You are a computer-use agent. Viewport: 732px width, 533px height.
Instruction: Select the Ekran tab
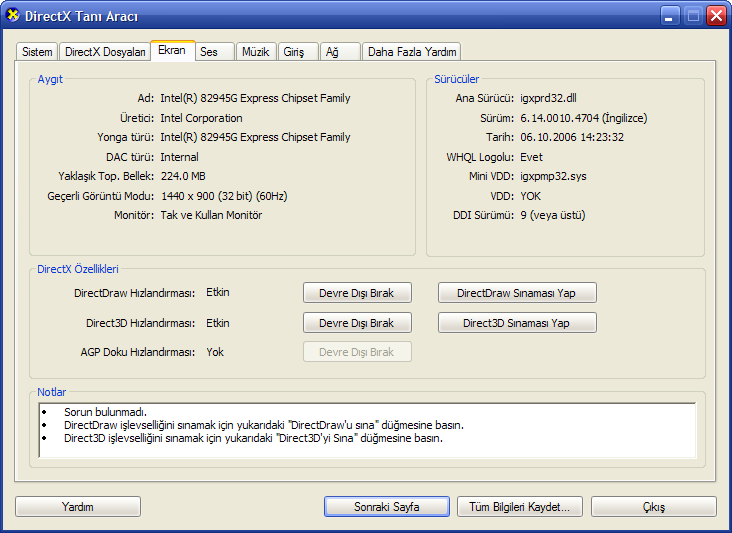click(x=172, y=50)
